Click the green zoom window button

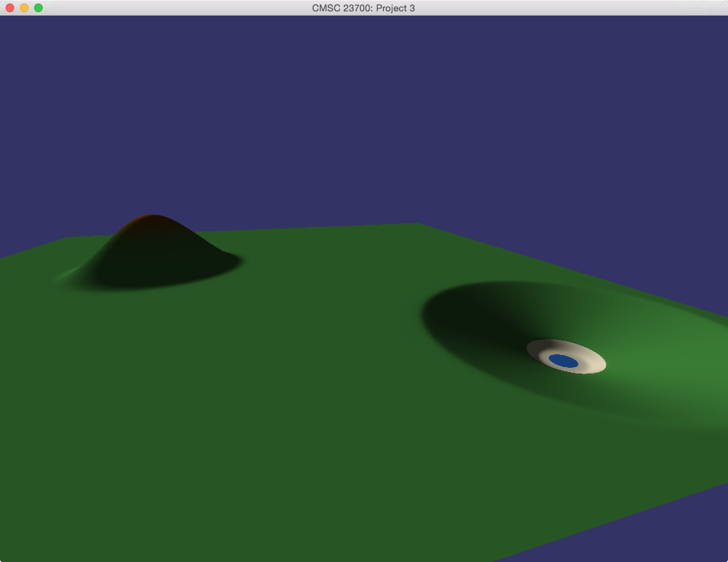[38, 8]
